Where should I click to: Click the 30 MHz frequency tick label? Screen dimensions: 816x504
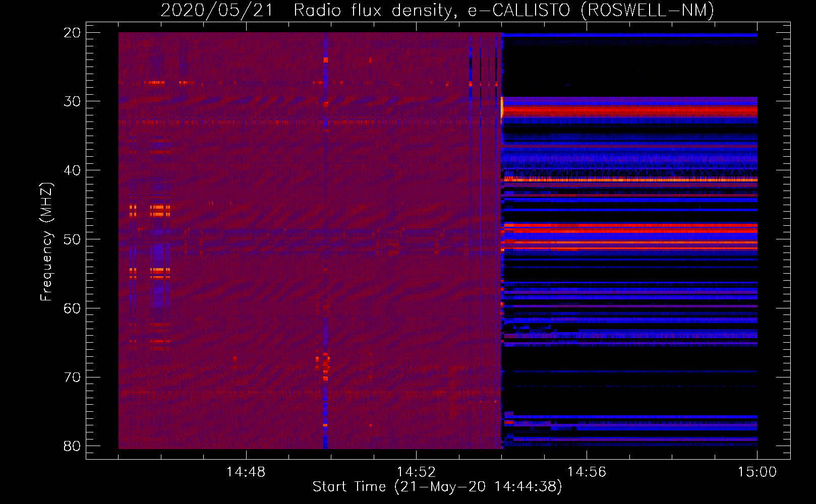pyautogui.click(x=72, y=101)
